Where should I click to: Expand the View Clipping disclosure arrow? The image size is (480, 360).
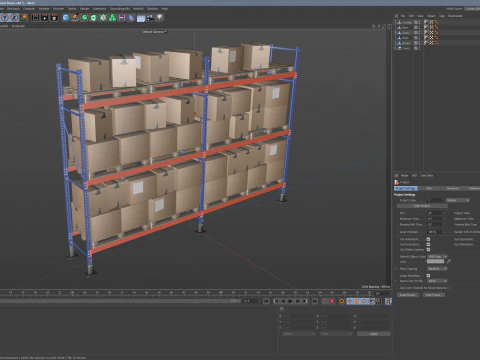[396, 269]
